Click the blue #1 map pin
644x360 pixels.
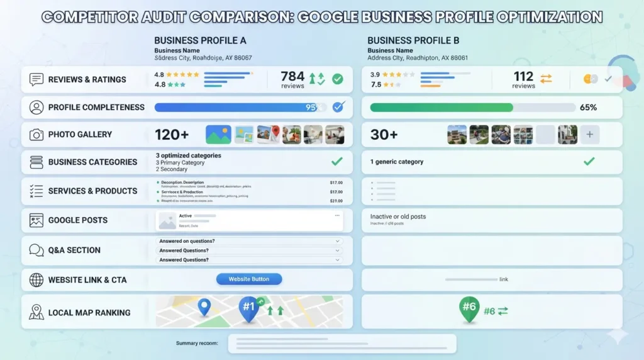[x=249, y=309]
